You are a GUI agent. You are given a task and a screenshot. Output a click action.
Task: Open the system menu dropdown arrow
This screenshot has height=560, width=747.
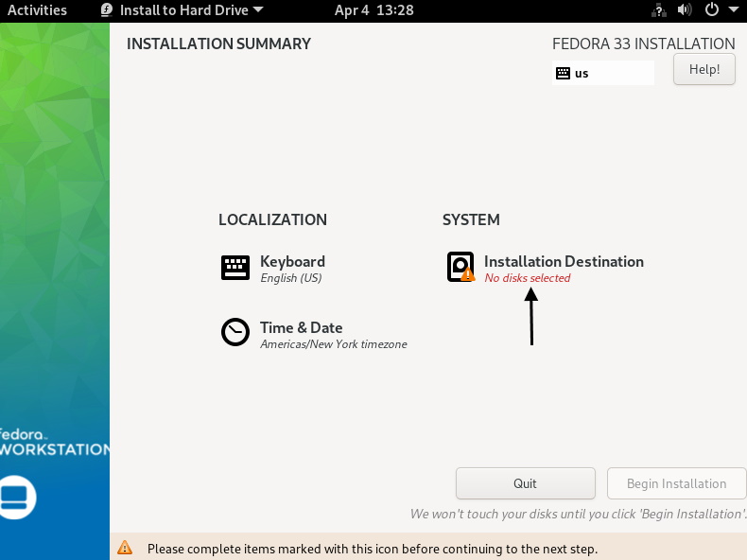click(x=734, y=9)
